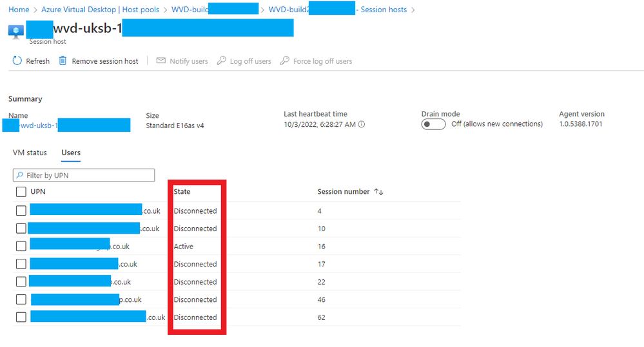Viewport: 644px width, 347px height.
Task: Open Azure Virtual Desktop Host pools breadcrumb
Action: [100, 10]
